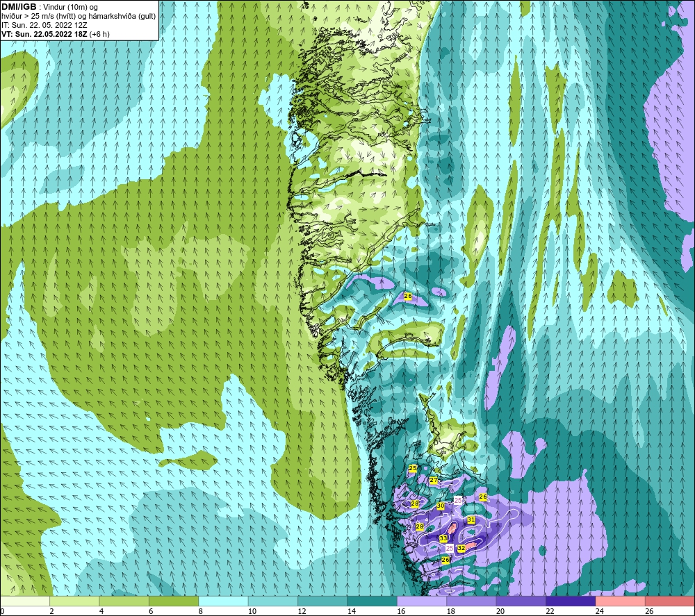
Task: Select the lavender 16–18 m/s legend swatch
Action: click(x=422, y=601)
